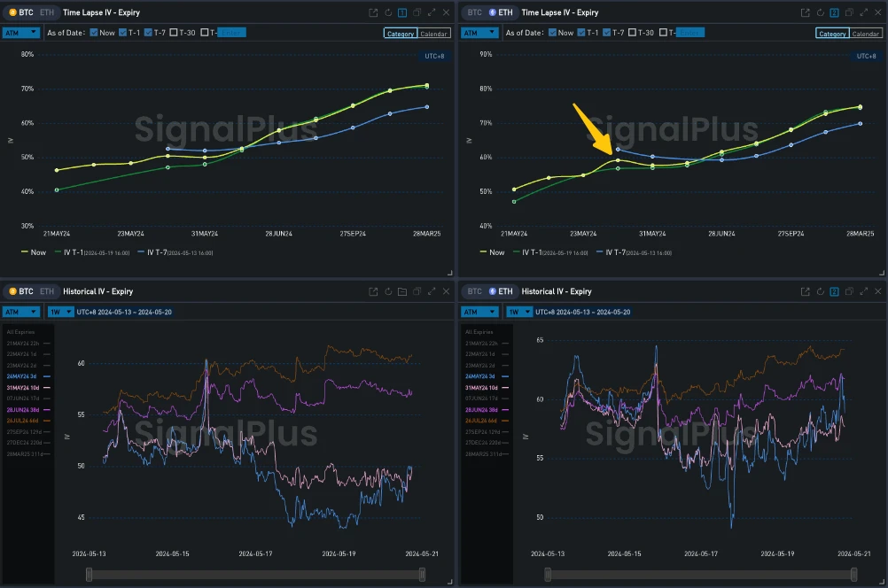Click custom T- days input in BTC Time Lapse
This screenshot has height=588, width=888.
pos(231,33)
